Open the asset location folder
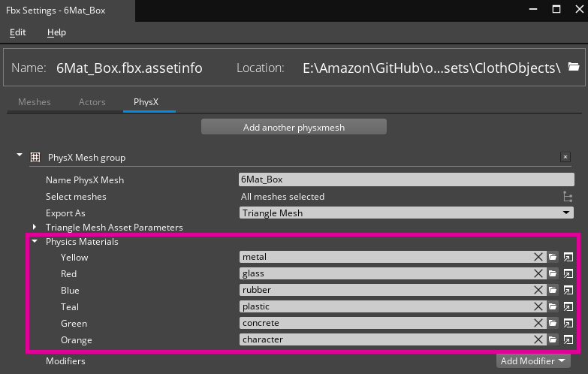This screenshot has width=588, height=374. (x=574, y=67)
